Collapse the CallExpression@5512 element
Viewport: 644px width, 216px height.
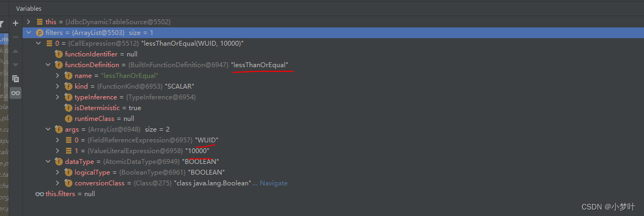pyautogui.click(x=39, y=44)
